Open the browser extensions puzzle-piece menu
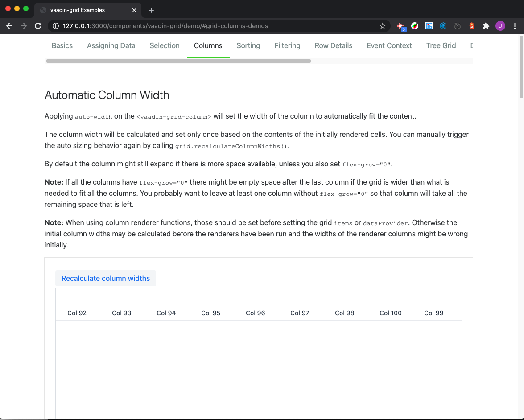 pyautogui.click(x=486, y=26)
